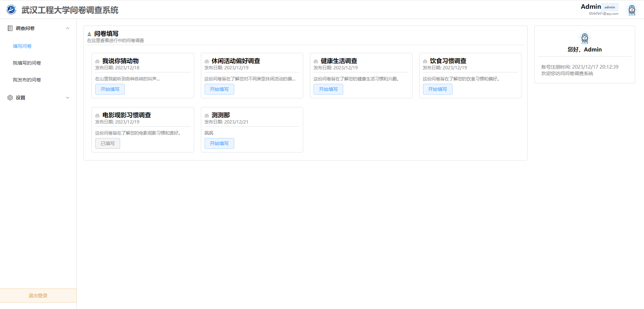644x309 pixels.
Task: Log out with the 退出登录 button
Action: (38, 296)
